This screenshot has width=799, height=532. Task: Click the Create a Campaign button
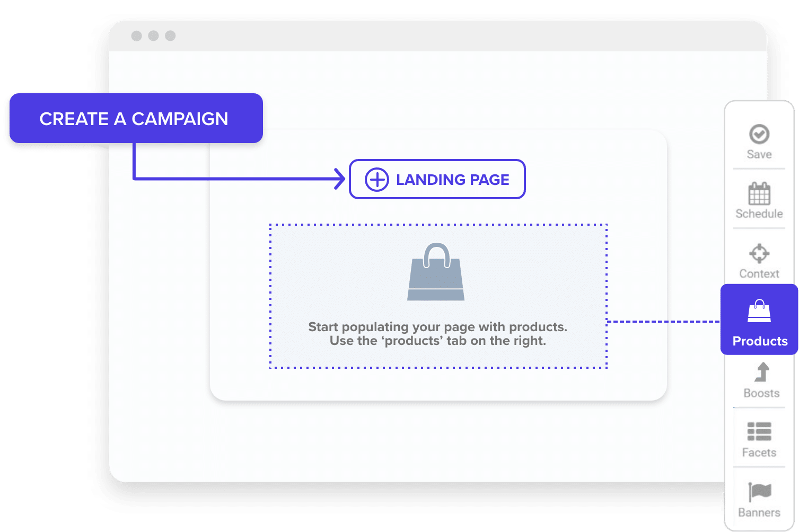[136, 118]
